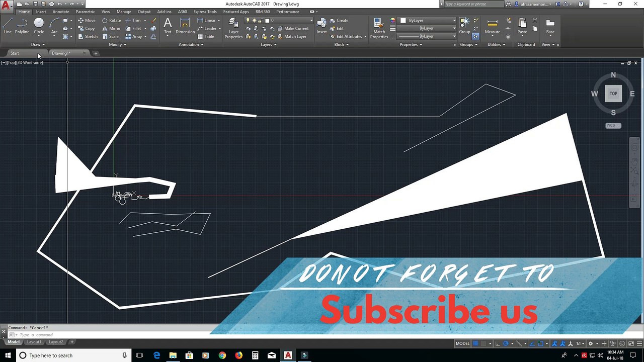Click the Plot printer icon in quick access
Screen dimensions: 644x362
[51, 4]
